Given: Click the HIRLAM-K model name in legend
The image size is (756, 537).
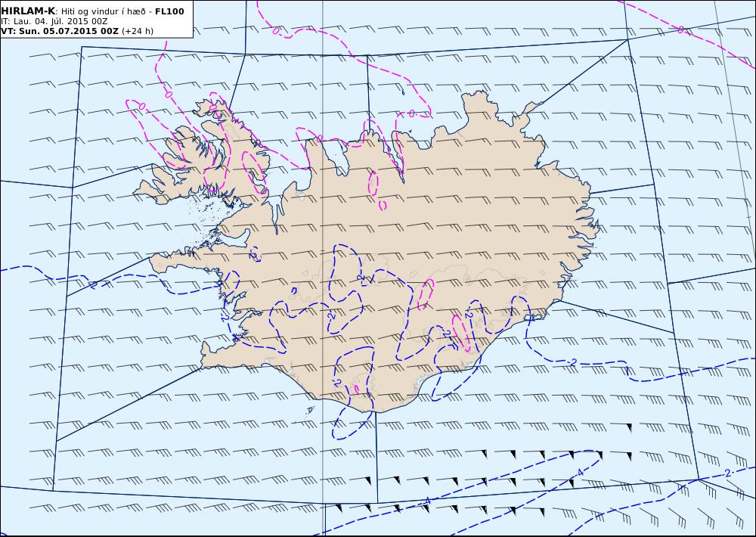Looking at the screenshot, I should 29,11.
